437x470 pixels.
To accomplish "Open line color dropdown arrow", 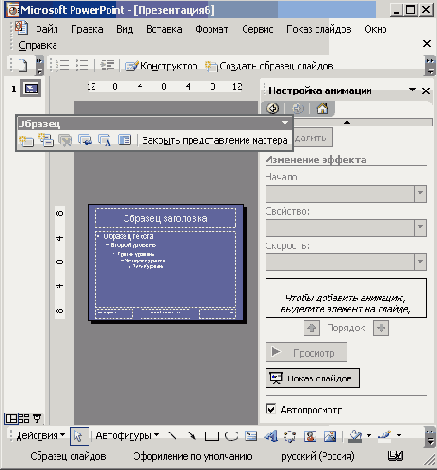I will point(399,435).
